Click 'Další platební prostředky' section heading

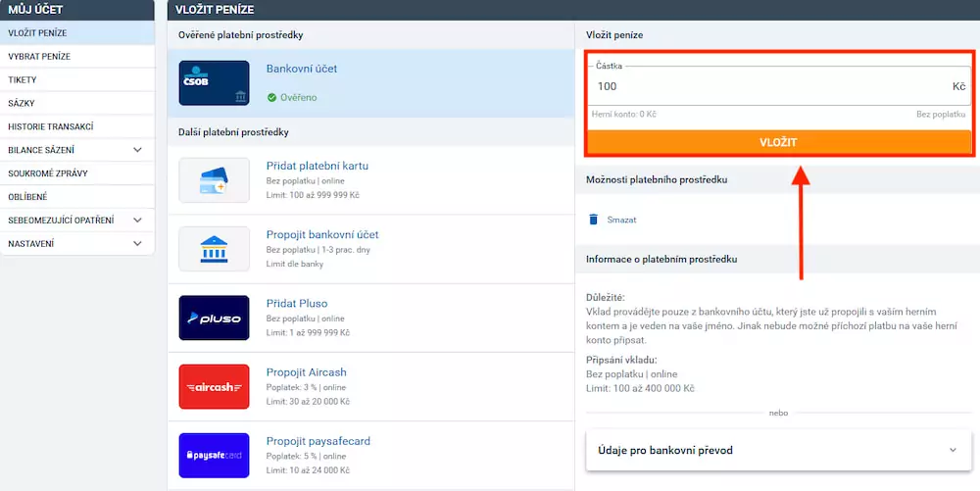pyautogui.click(x=233, y=132)
